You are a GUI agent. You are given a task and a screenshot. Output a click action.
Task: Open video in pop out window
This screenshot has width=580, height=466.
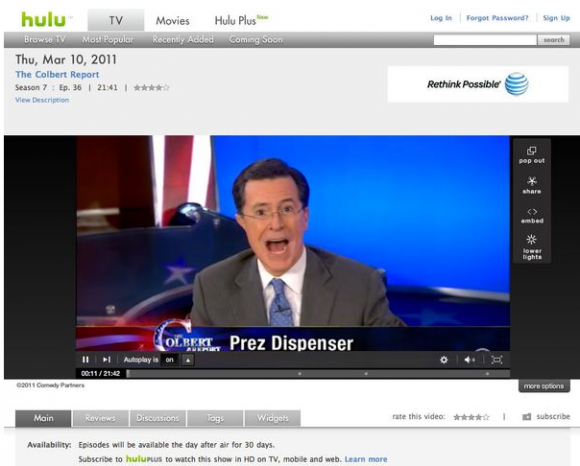click(532, 155)
